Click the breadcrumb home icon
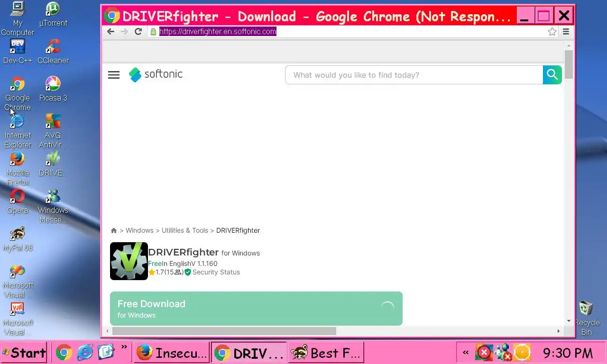Image resolution: width=607 pixels, height=364 pixels. [114, 230]
